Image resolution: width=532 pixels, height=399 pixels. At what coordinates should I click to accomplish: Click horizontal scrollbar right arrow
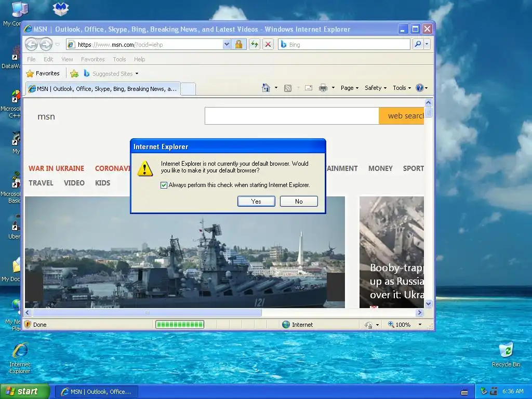click(x=420, y=312)
